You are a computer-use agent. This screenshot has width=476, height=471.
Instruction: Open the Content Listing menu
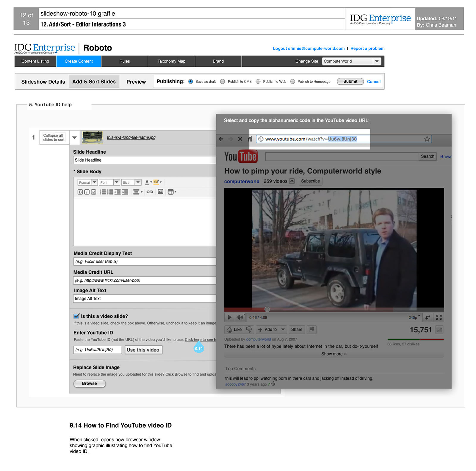point(35,61)
